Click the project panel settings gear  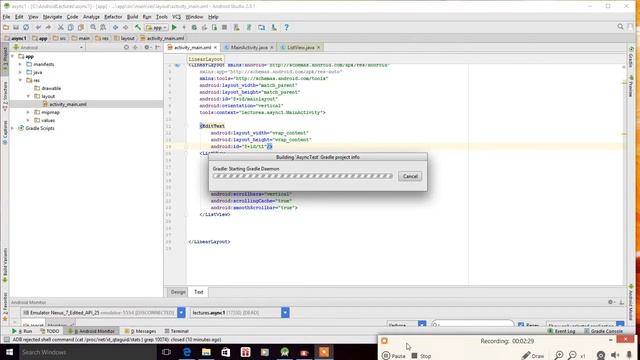click(147, 47)
